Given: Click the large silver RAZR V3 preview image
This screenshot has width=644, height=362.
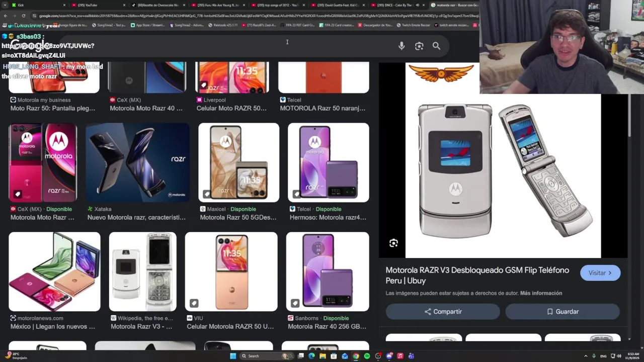Looking at the screenshot, I should coord(503,171).
